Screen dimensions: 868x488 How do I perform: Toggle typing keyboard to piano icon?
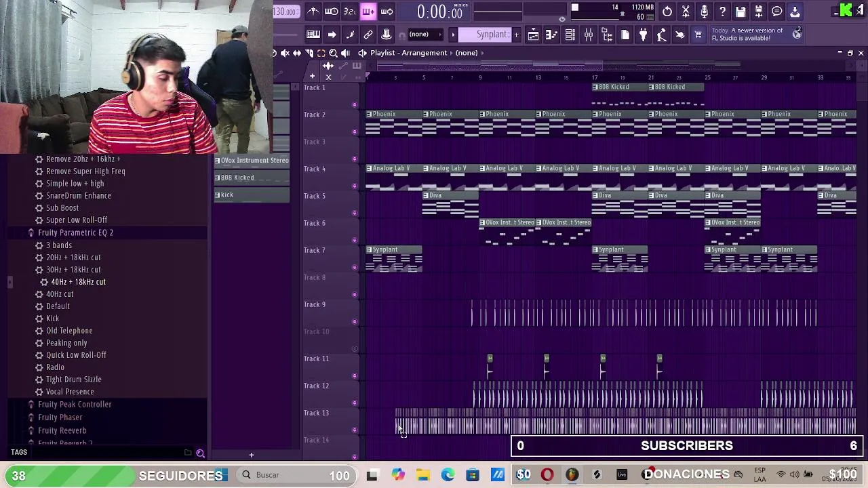313,35
